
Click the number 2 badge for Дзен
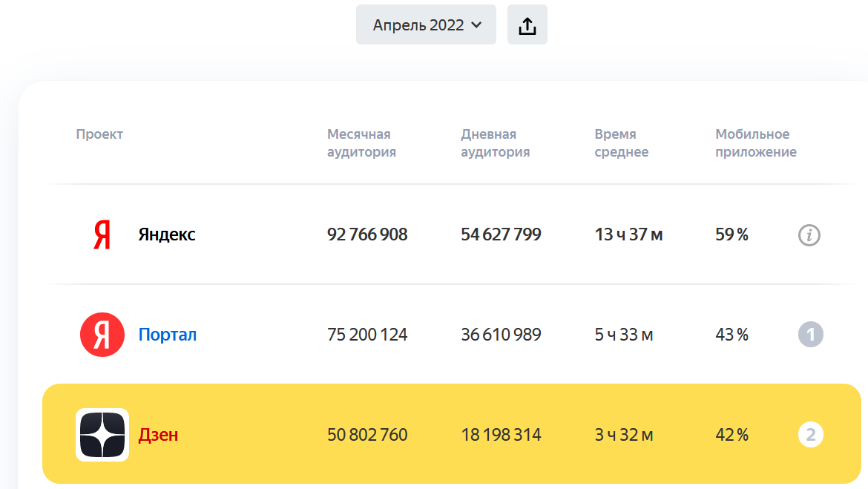810,434
